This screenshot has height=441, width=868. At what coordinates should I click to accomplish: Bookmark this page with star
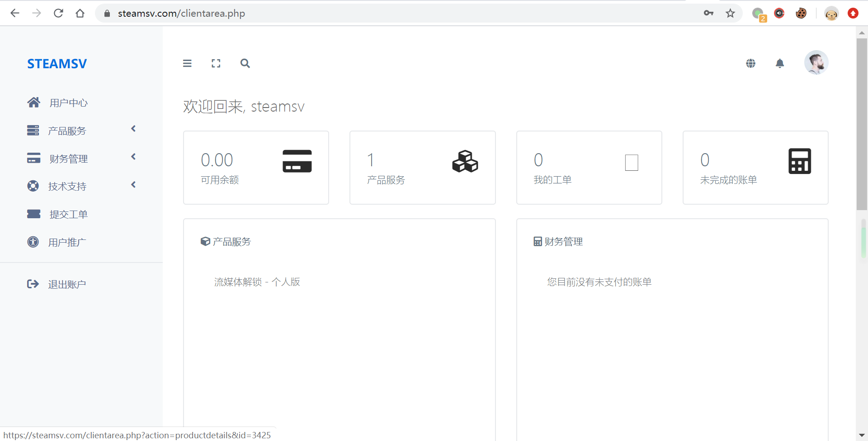tap(730, 13)
